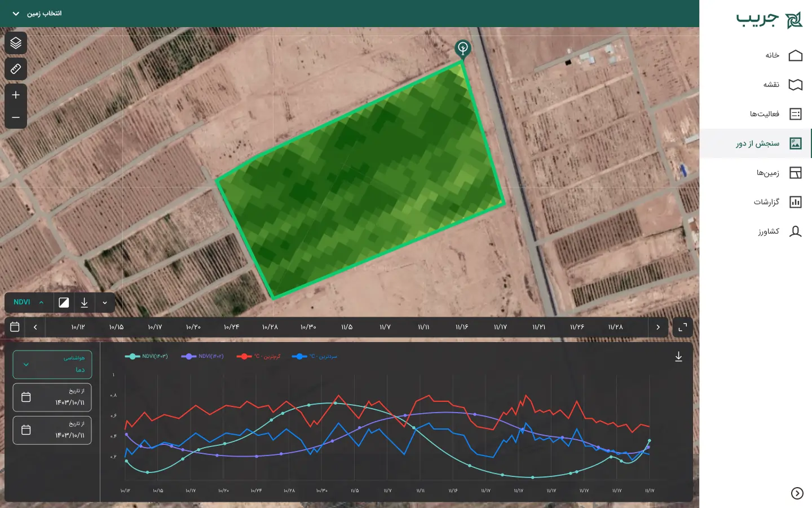Select the ruler measurement tool
The image size is (812, 508).
tap(16, 69)
